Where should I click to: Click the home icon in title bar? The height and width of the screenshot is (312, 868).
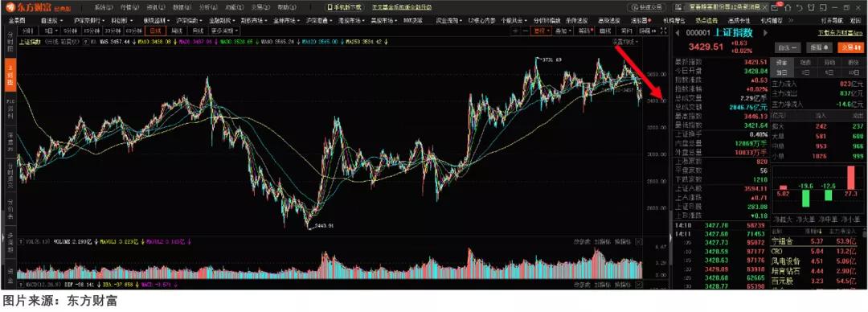pos(788,8)
